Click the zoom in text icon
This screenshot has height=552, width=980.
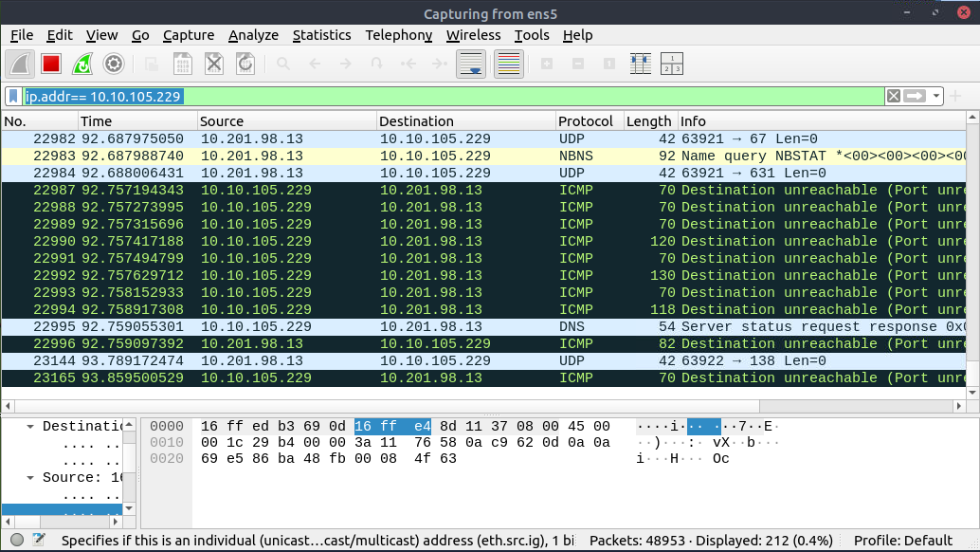(547, 64)
